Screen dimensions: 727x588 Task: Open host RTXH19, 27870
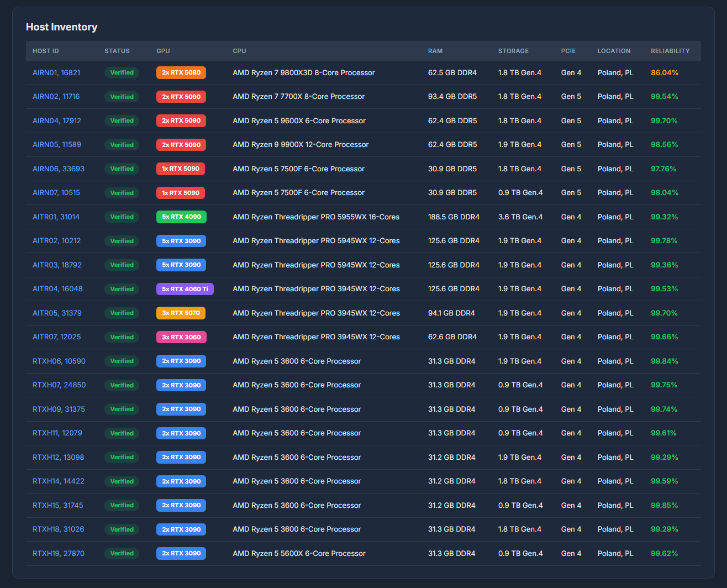(x=58, y=553)
